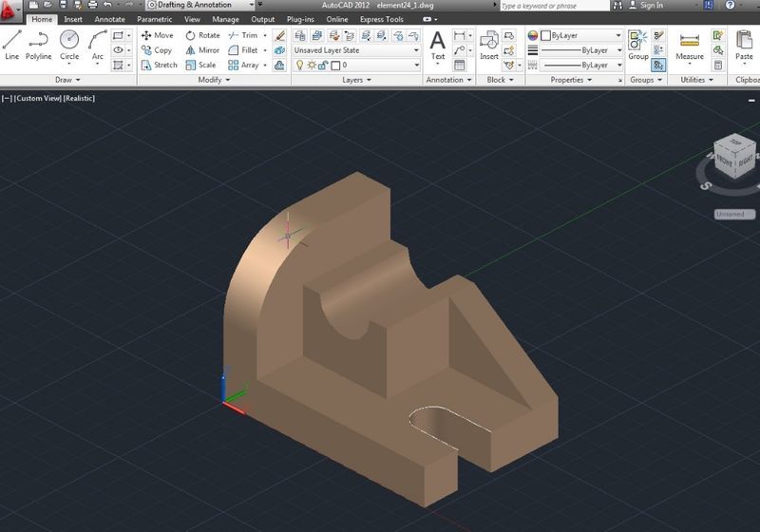
Task: Click the Insert block tool
Action: (x=489, y=45)
